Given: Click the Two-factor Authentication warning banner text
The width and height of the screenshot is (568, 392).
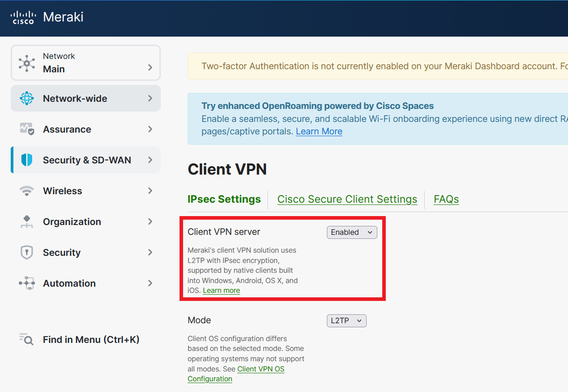Looking at the screenshot, I should [x=384, y=66].
